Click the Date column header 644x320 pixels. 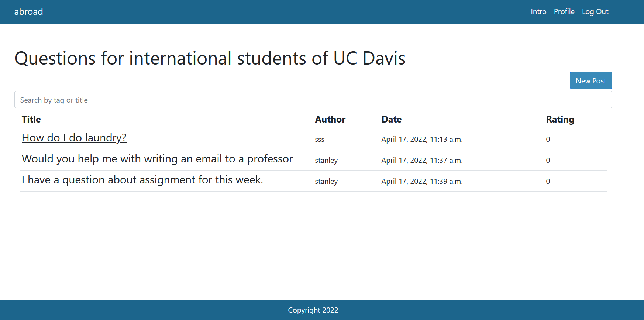coord(391,119)
